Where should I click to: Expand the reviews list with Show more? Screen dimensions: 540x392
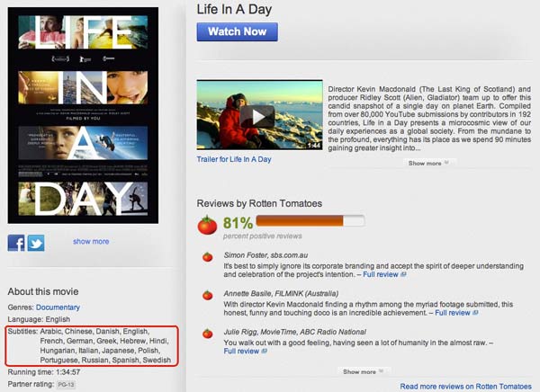point(363,371)
